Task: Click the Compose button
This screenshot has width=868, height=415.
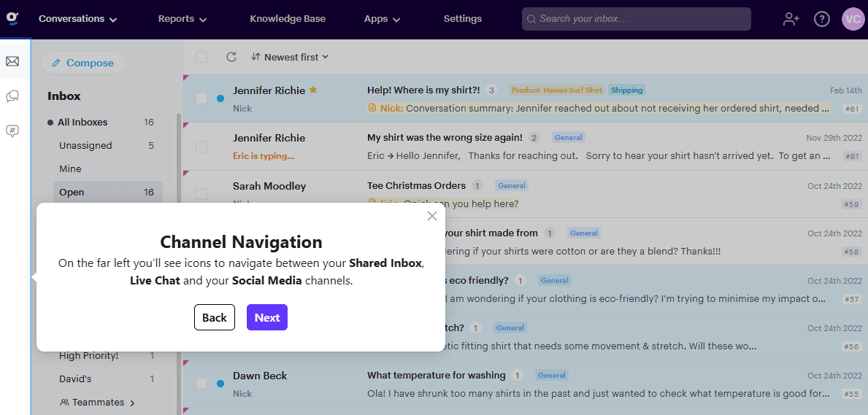Action: pyautogui.click(x=83, y=63)
